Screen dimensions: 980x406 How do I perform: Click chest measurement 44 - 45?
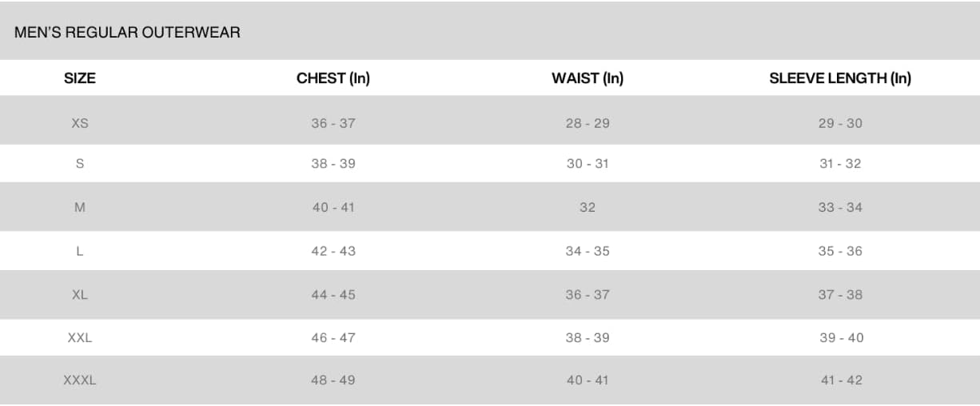[x=333, y=294]
